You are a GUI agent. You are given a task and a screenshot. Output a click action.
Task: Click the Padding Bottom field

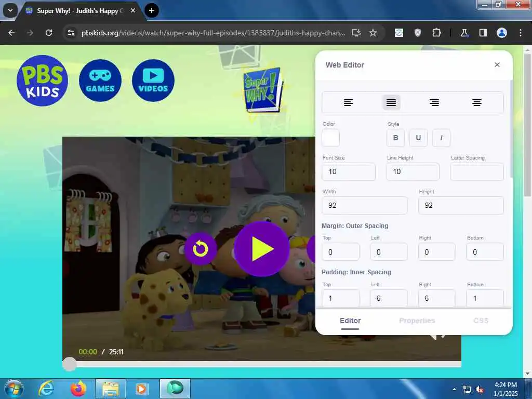485,298
